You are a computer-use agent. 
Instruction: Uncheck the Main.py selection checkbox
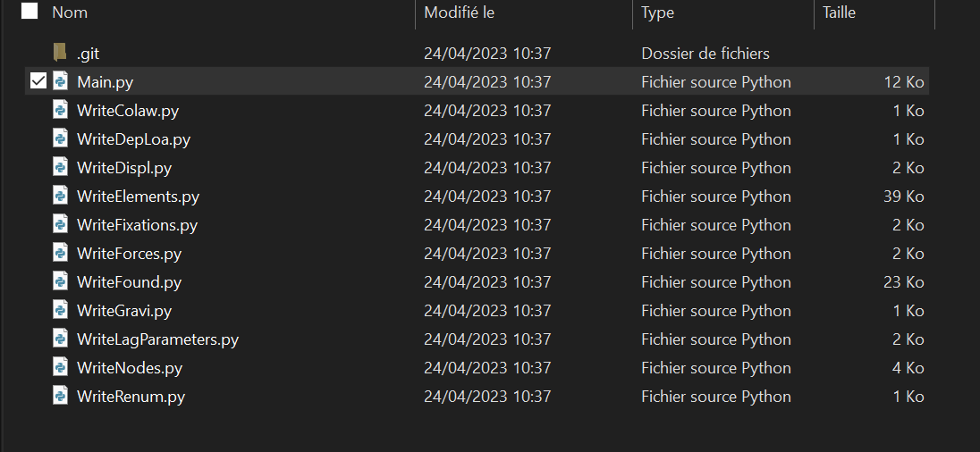point(38,81)
